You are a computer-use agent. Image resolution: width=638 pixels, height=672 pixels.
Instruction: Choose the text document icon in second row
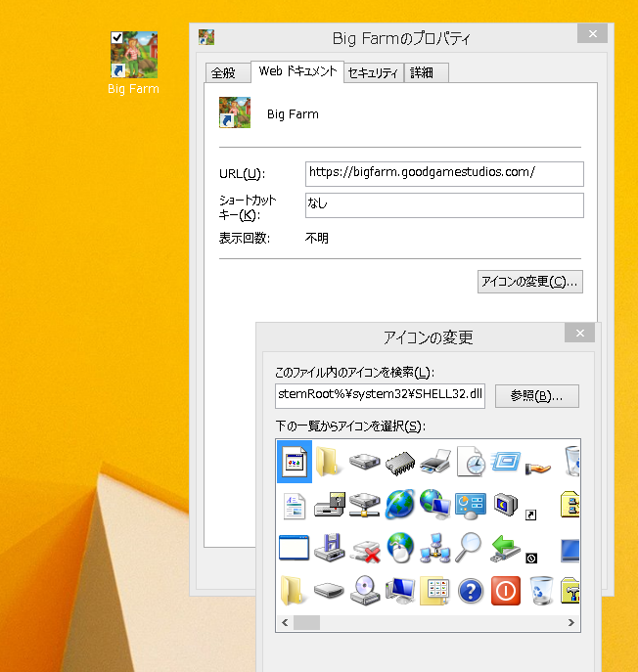click(x=295, y=506)
